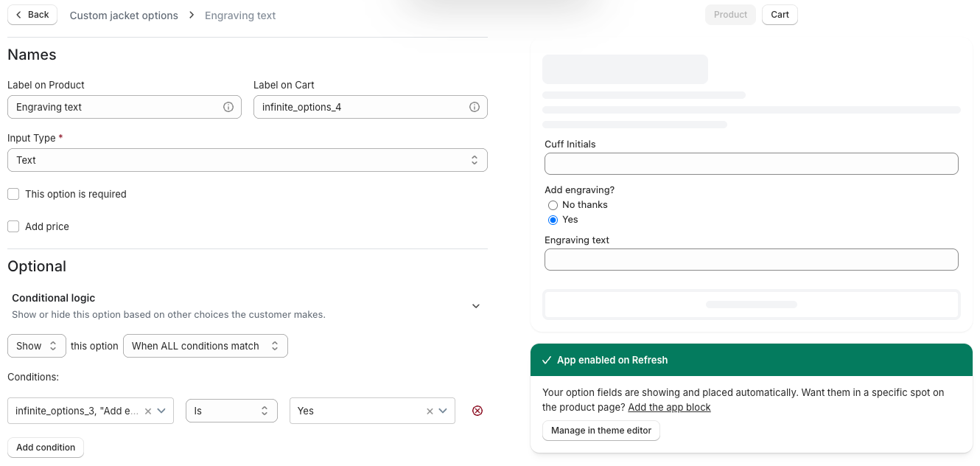Open the Show/Hide dropdown
Viewport: 980px width, 466px height.
coord(37,346)
